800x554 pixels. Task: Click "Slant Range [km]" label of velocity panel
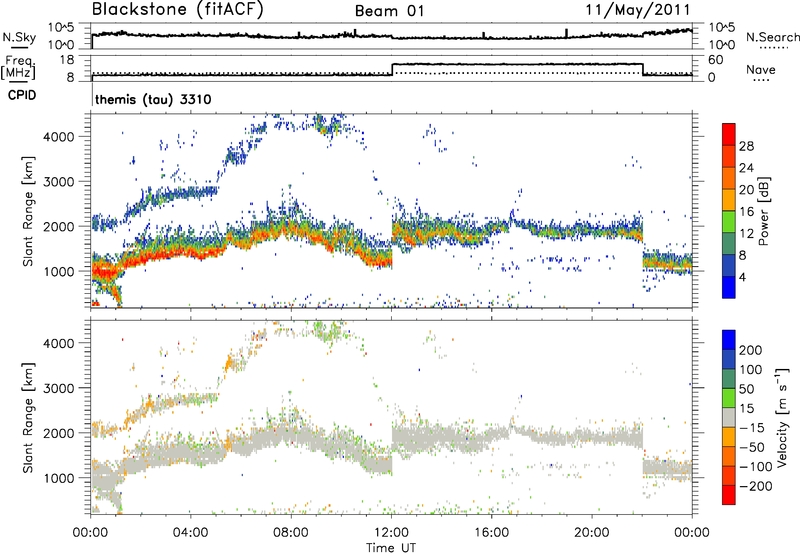(x=28, y=418)
